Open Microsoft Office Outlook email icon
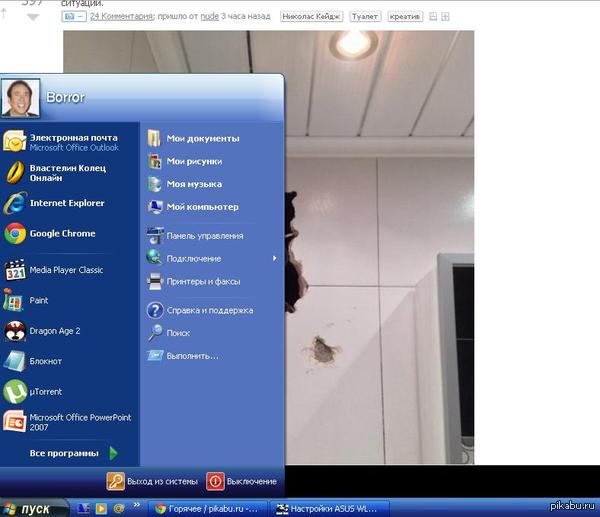 pos(14,141)
